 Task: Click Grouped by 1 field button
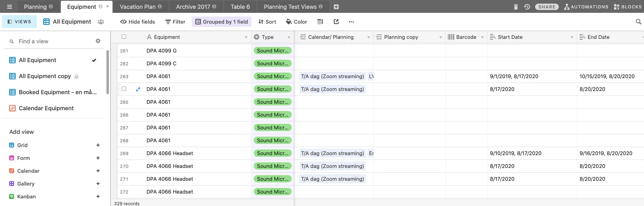point(221,22)
